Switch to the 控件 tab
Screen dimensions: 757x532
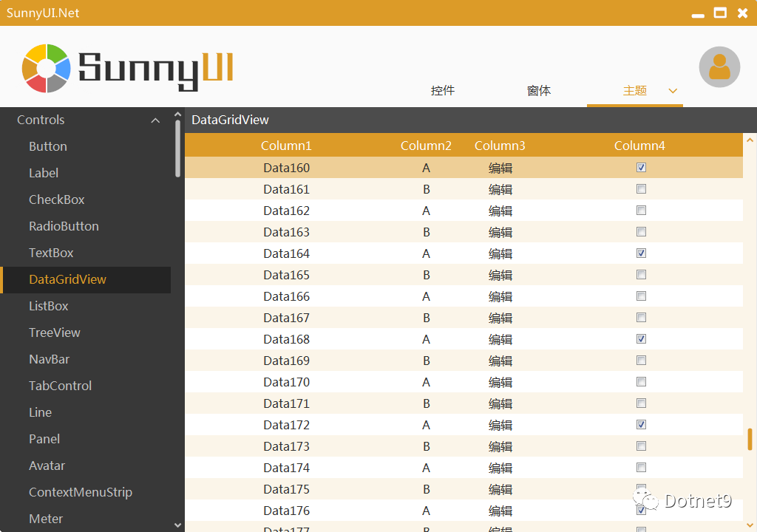click(443, 90)
